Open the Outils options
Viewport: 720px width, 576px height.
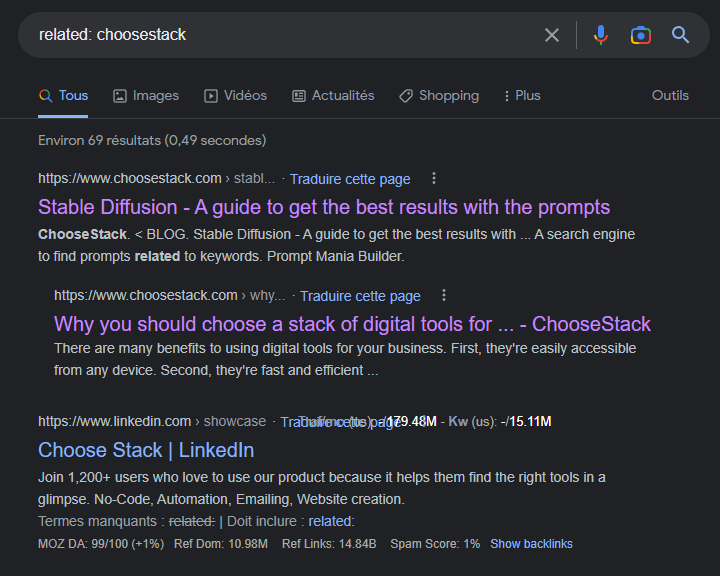670,96
